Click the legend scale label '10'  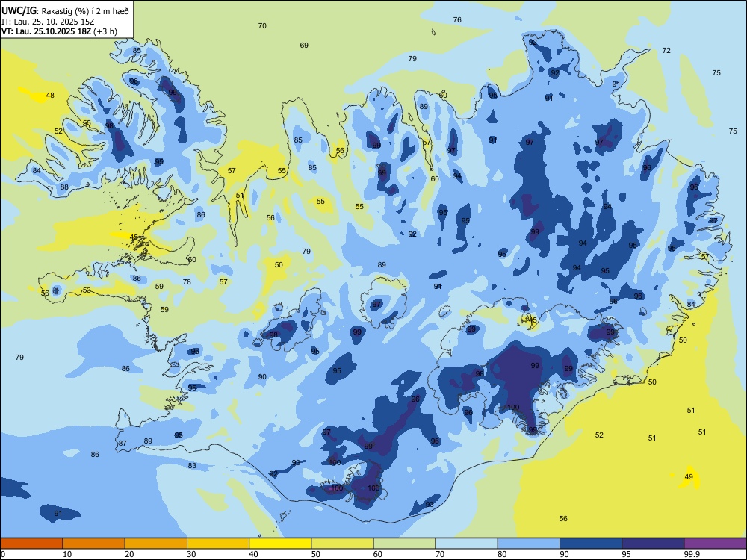tap(67, 554)
